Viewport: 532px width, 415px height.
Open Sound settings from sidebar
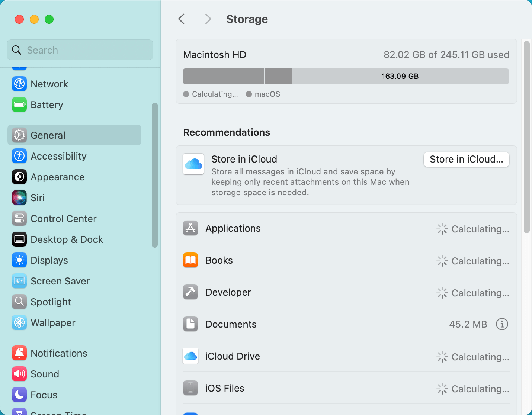pyautogui.click(x=45, y=374)
